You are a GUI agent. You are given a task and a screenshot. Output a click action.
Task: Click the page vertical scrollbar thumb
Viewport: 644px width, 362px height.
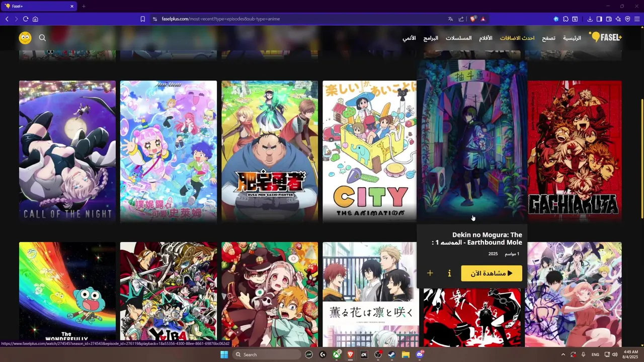click(x=641, y=158)
